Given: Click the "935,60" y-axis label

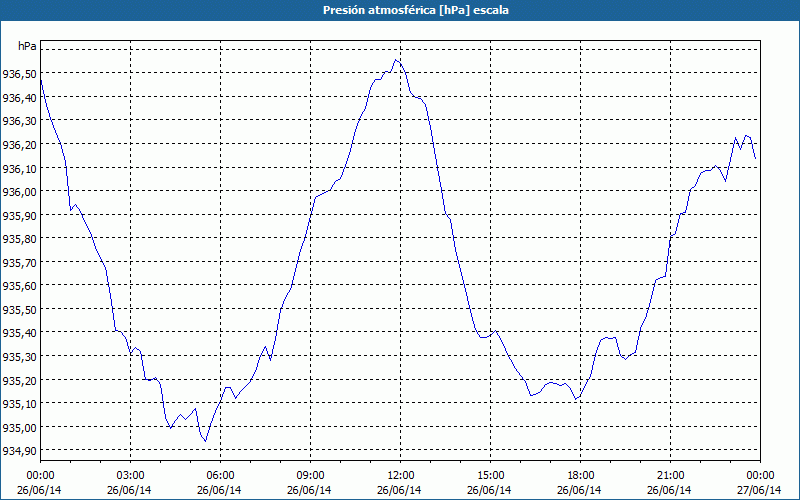Looking at the screenshot, I should pyautogui.click(x=19, y=286).
